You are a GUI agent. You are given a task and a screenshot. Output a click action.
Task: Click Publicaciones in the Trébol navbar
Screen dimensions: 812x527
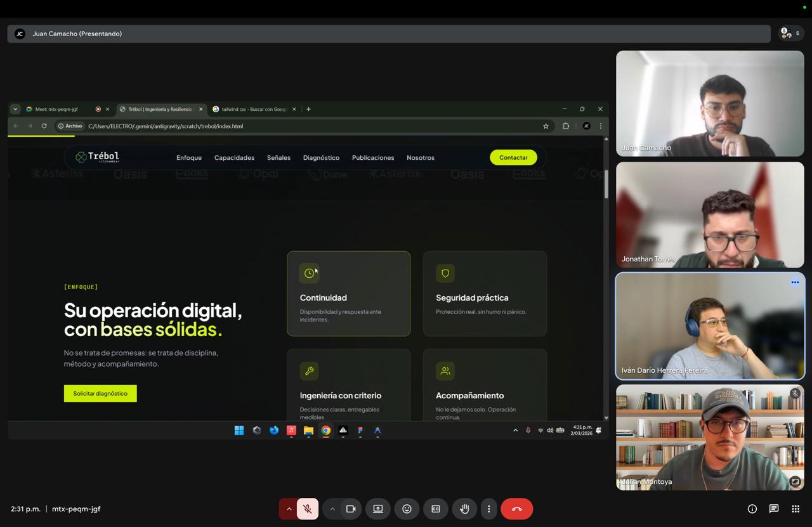point(373,157)
